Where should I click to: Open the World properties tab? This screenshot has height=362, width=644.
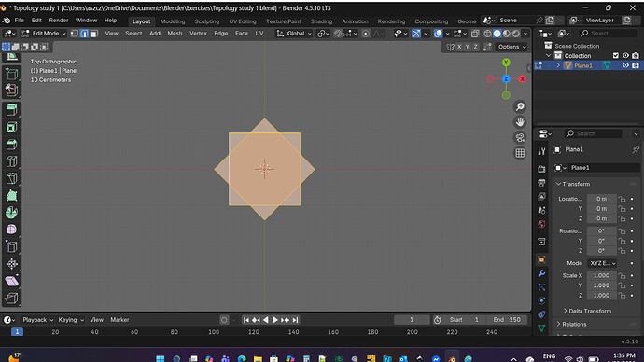point(541,224)
